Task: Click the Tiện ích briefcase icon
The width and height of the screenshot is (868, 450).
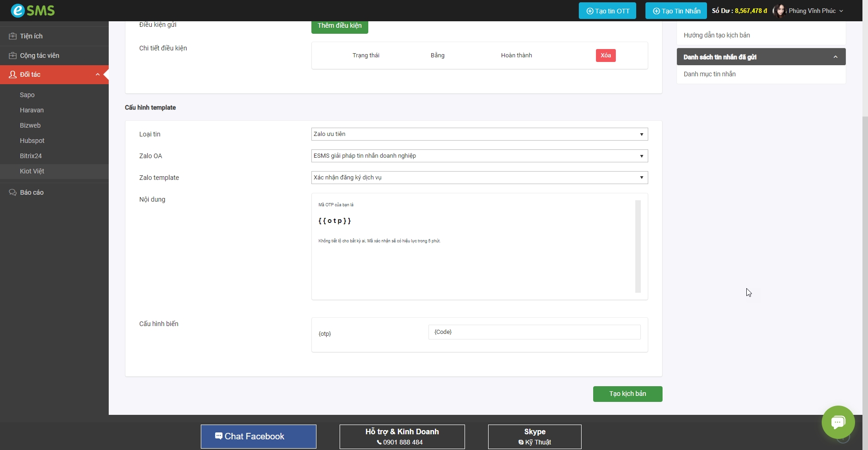Action: (x=12, y=36)
